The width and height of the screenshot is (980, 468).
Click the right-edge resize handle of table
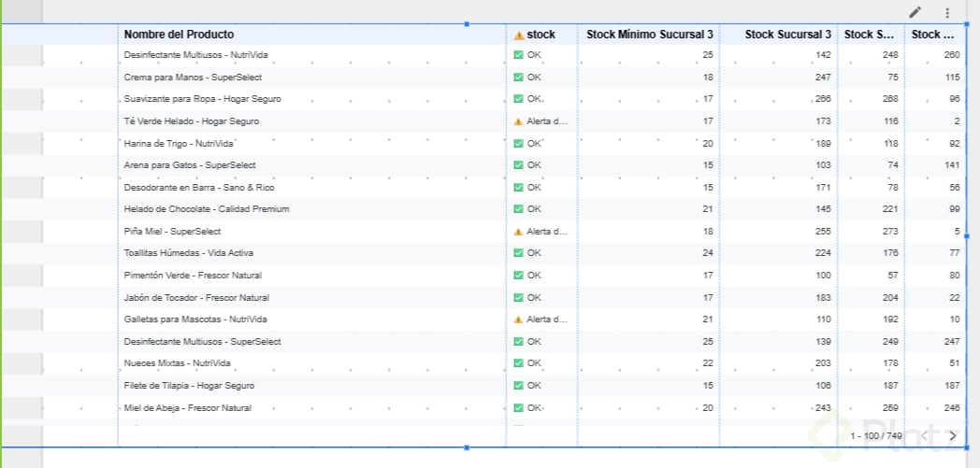[967, 235]
